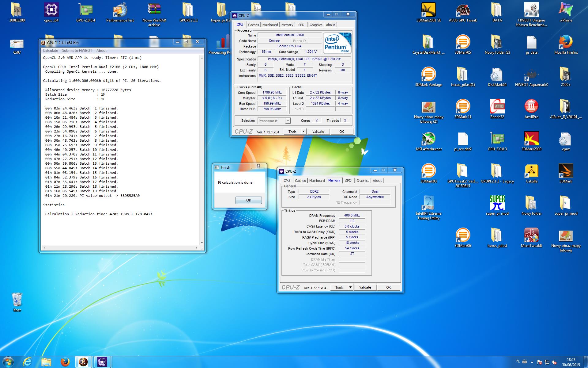The image size is (588, 368).
Task: Open the Calculate menu in GPUPI
Action: click(x=50, y=51)
